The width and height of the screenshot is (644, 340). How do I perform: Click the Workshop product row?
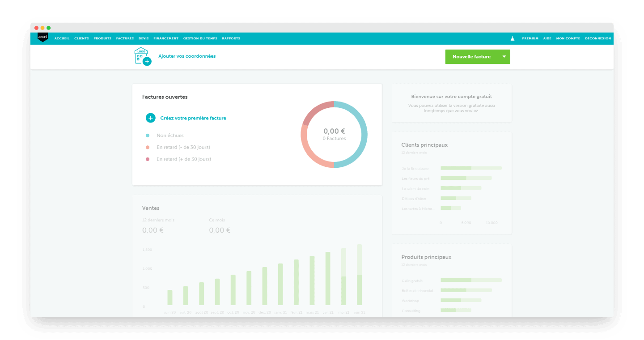coord(441,300)
